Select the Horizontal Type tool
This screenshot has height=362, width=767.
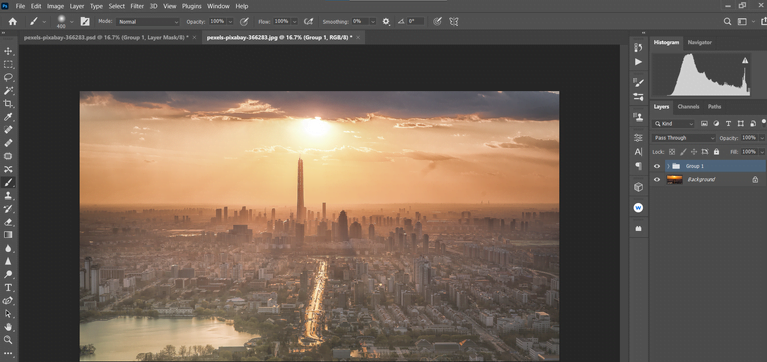(x=8, y=287)
